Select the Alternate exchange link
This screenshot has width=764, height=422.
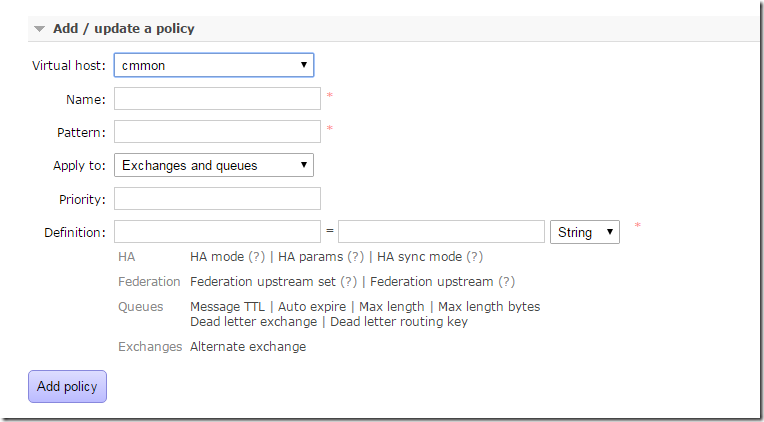[x=248, y=347]
